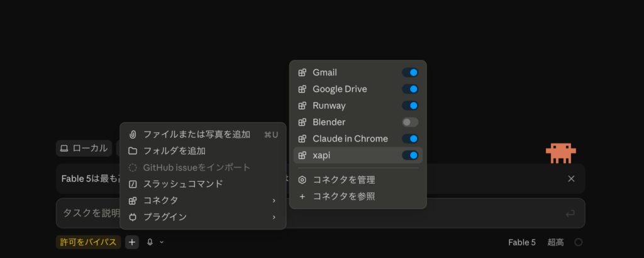Select GitHub issueをインポート menu item
This screenshot has width=644, height=258.
203,167
